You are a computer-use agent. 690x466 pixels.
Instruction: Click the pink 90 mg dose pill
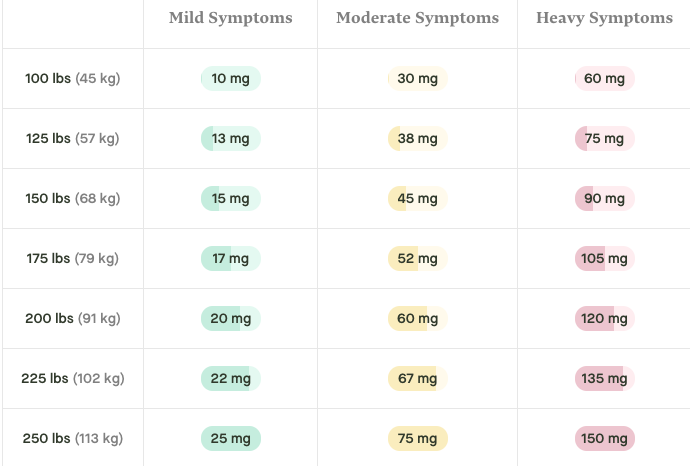click(605, 199)
